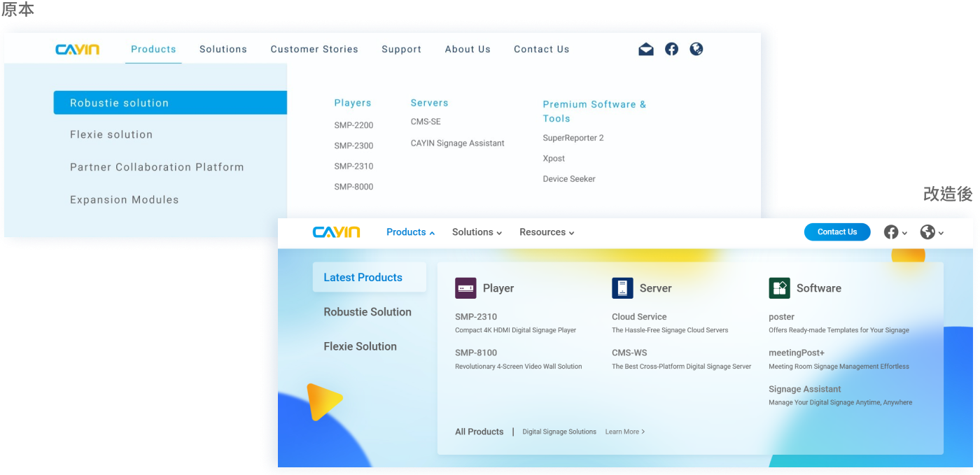This screenshot has height=475, width=980.
Task: Select Expansion Modules sidebar item
Action: [x=125, y=199]
